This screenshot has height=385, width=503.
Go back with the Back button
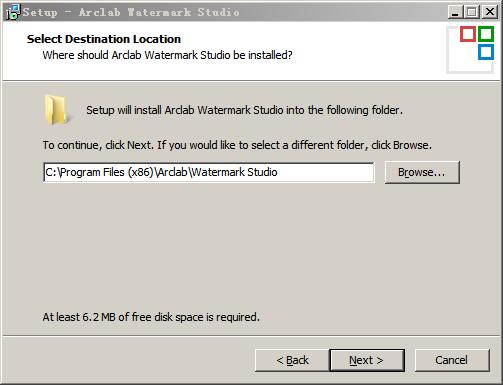click(x=292, y=360)
